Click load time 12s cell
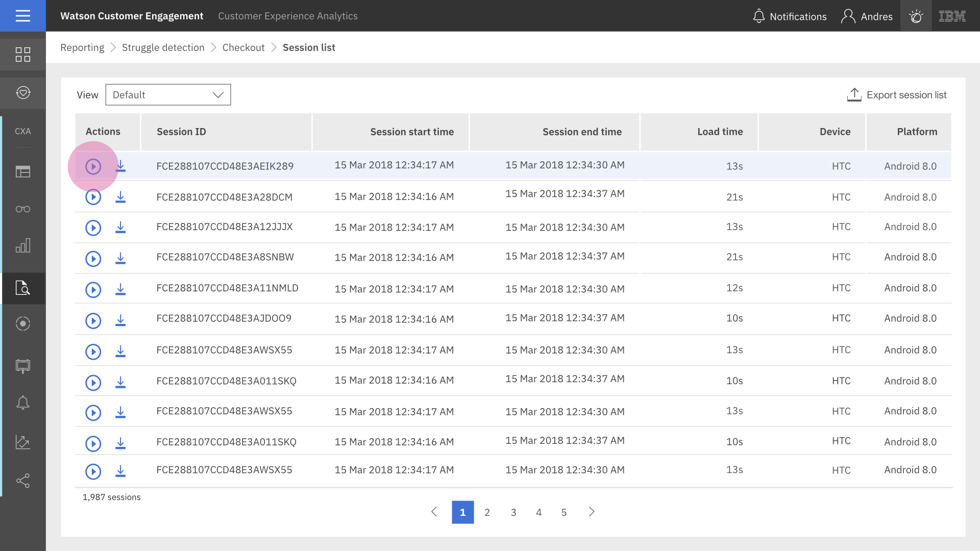 click(x=734, y=288)
